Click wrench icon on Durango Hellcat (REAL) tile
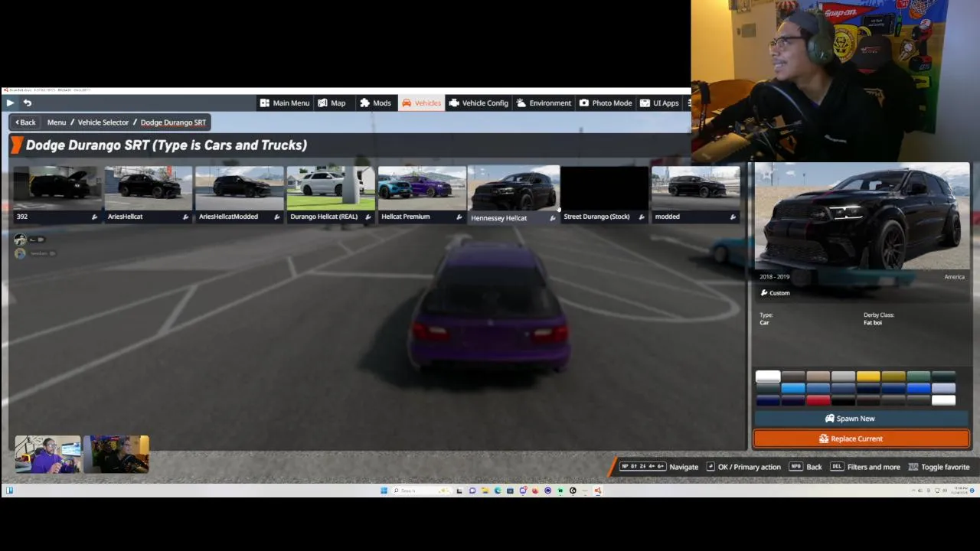Viewport: 980px width, 551px height. [x=368, y=217]
